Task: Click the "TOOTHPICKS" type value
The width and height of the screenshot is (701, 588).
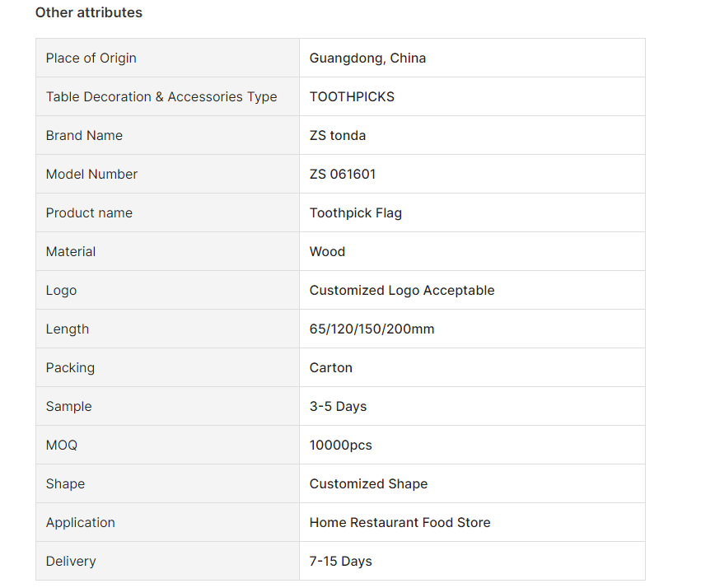Action: pos(352,96)
